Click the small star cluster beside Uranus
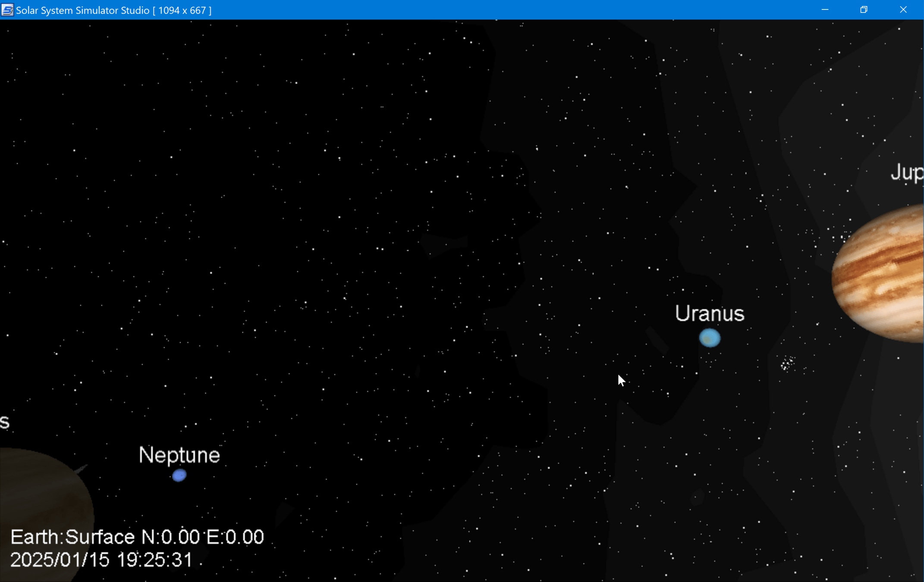Screen dimensions: 924x582 787,363
